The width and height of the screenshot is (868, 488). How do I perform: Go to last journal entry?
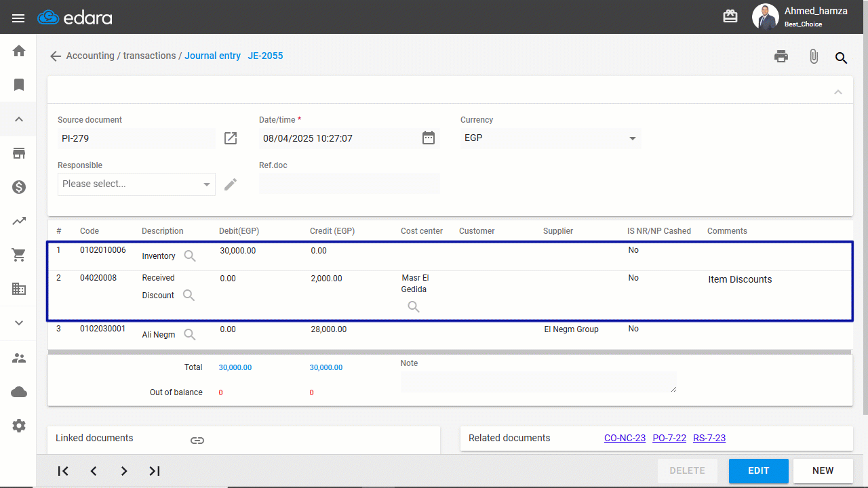(x=155, y=471)
